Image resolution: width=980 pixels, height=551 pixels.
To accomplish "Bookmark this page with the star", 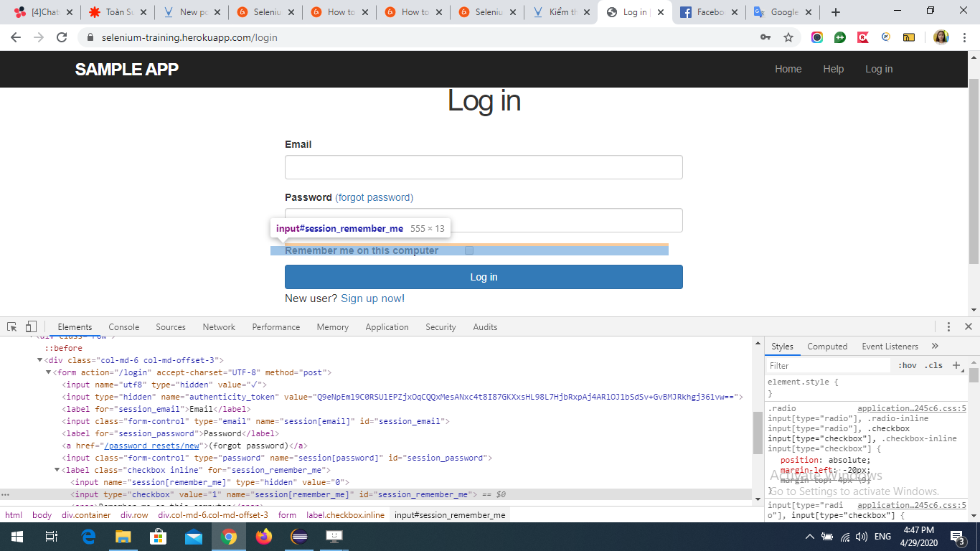I will [788, 37].
